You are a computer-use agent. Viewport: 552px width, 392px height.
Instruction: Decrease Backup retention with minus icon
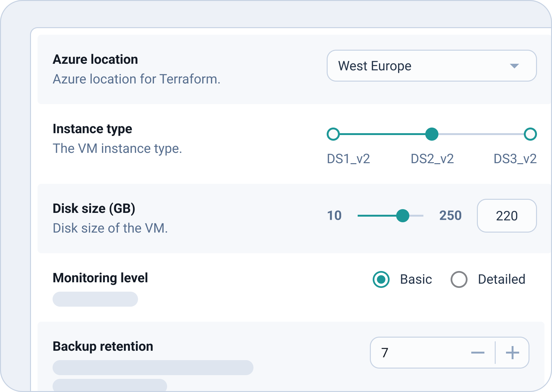click(x=478, y=353)
